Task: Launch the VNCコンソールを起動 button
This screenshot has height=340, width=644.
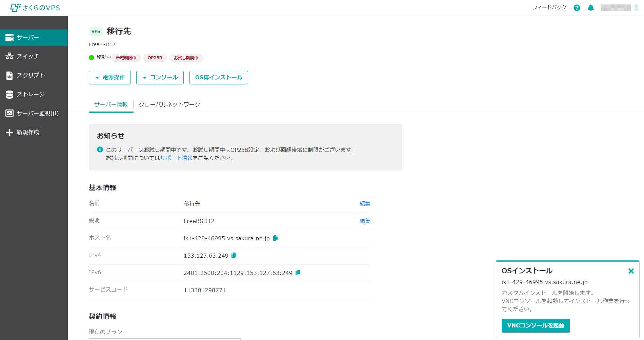Action: click(536, 325)
